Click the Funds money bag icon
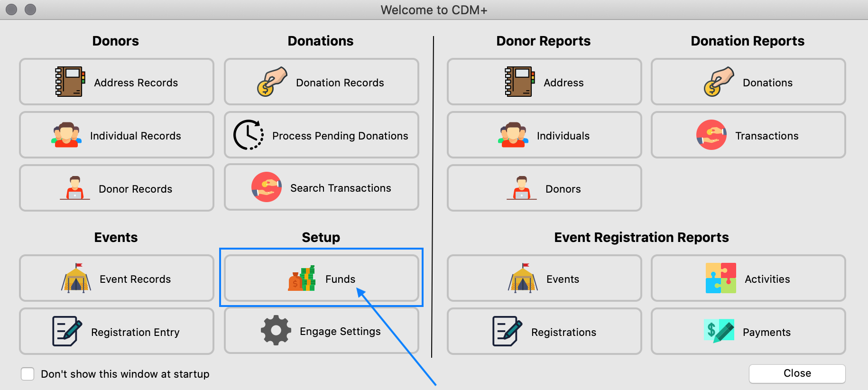Image resolution: width=868 pixels, height=390 pixels. point(302,278)
